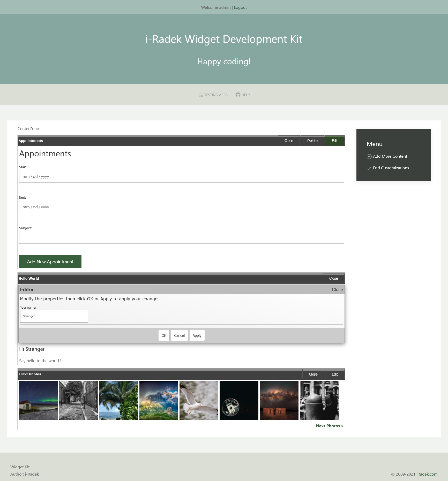Click the 'Widget Kit' footer text
The width and height of the screenshot is (448, 481).
point(20,467)
